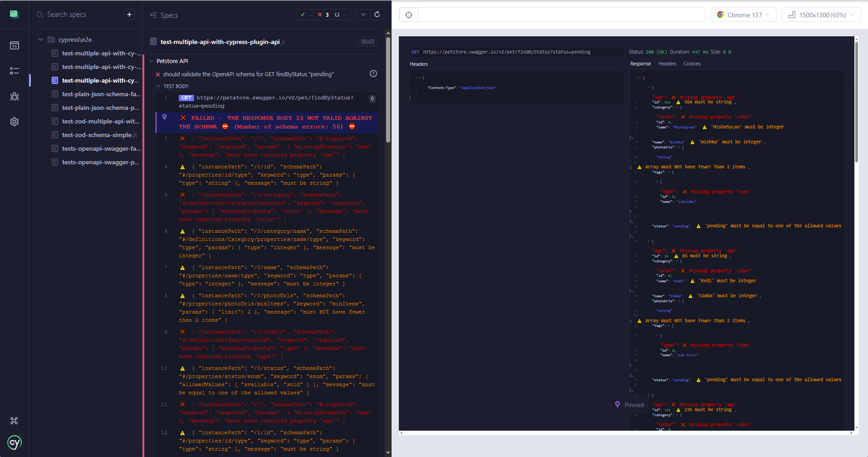Switch to the Response tab
Screen dimensions: 868x457
(640, 64)
